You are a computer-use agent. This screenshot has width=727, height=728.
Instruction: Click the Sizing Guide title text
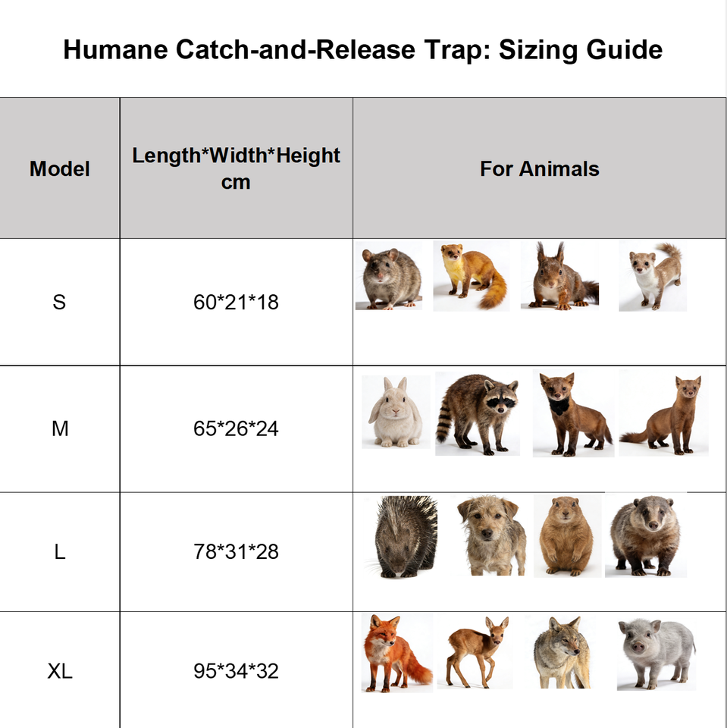(x=581, y=50)
